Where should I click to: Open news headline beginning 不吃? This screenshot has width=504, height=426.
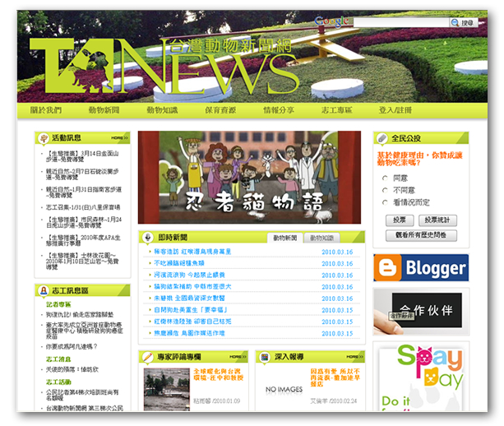[x=178, y=263]
